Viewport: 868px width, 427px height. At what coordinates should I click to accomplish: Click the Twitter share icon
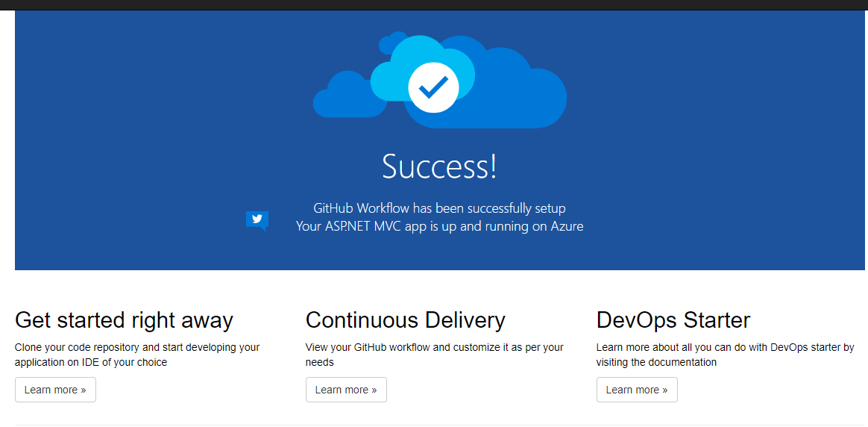click(257, 220)
